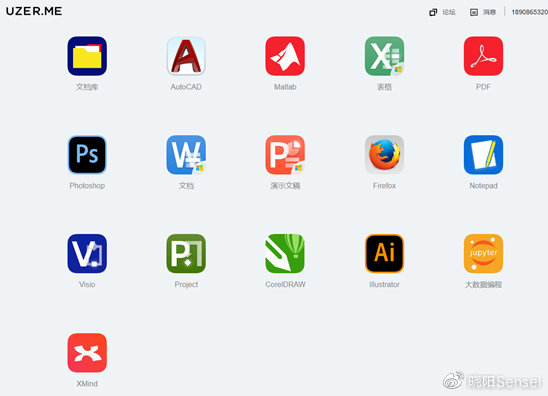Launch the Notepad app icon
This screenshot has height=396, width=548.
[x=483, y=155]
